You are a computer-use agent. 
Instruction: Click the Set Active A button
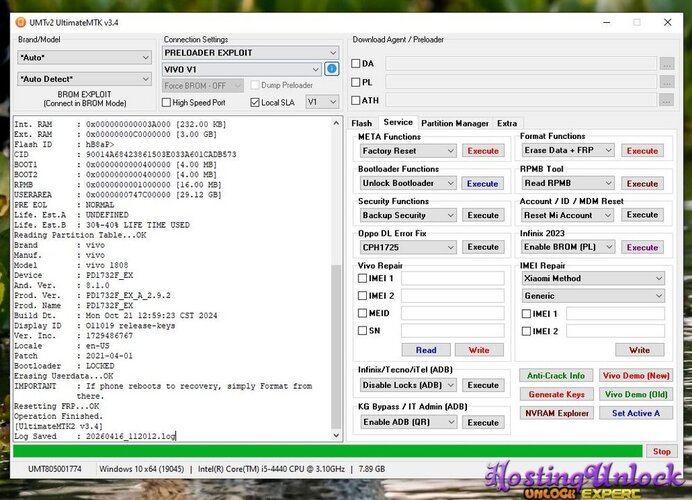coord(636,414)
